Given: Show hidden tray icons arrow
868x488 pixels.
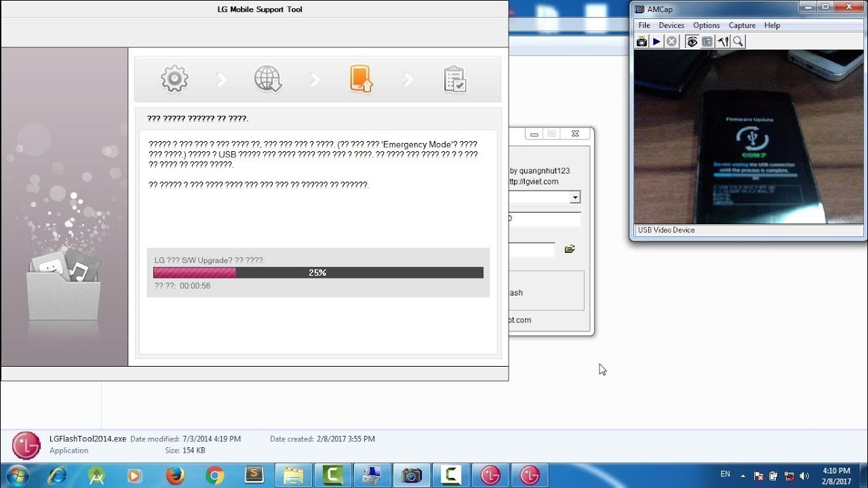Looking at the screenshot, I should (743, 476).
